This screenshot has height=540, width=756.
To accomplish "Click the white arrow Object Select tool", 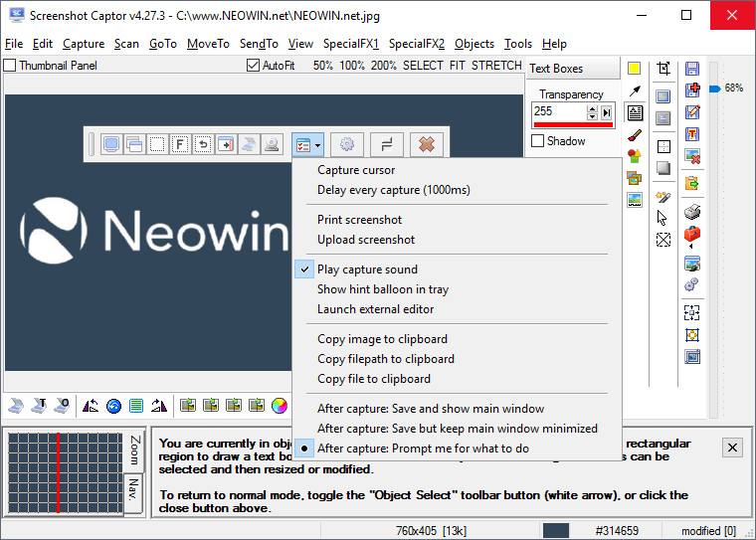I will click(x=662, y=218).
